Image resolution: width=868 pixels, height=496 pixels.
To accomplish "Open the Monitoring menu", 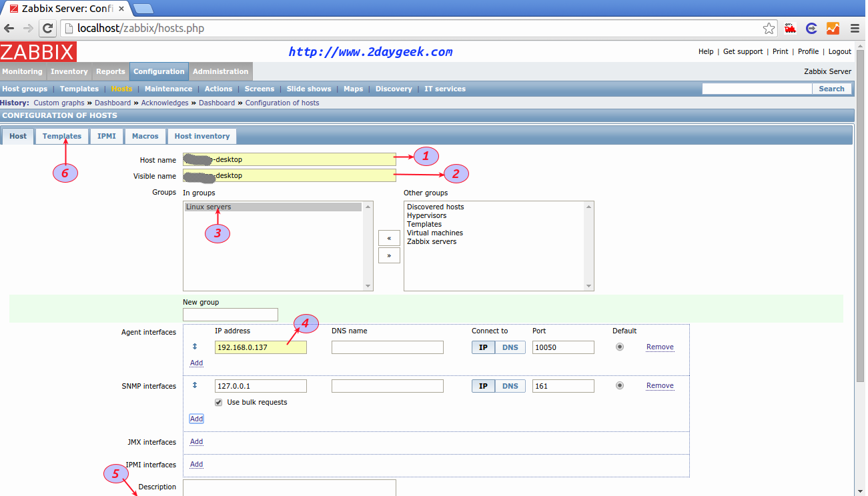I will click(x=22, y=71).
